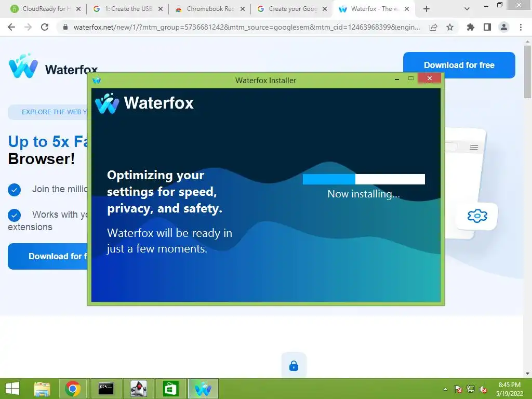Close the Waterfox browser tab
The height and width of the screenshot is (399, 532).
pos(407,9)
